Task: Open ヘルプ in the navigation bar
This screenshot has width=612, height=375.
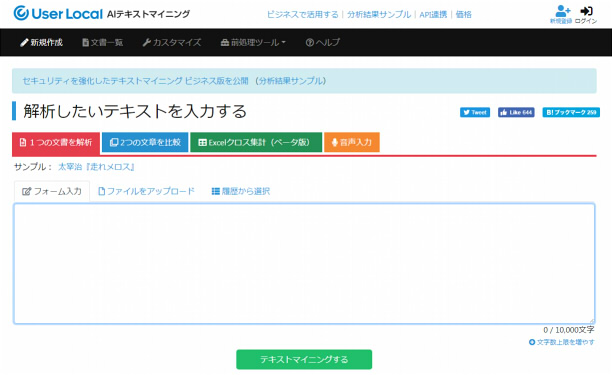Action: 323,42
